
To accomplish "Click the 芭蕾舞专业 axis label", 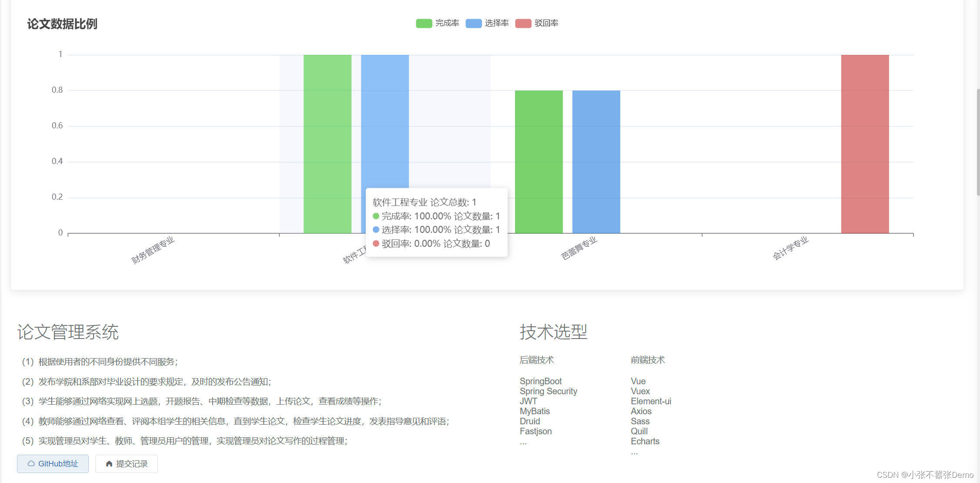I will click(x=579, y=248).
